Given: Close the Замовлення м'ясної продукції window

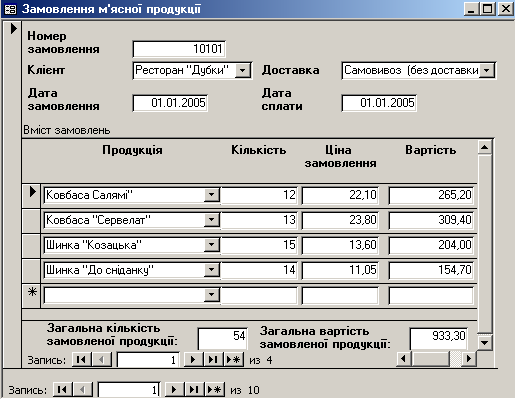Looking at the screenshot, I should point(505,9).
